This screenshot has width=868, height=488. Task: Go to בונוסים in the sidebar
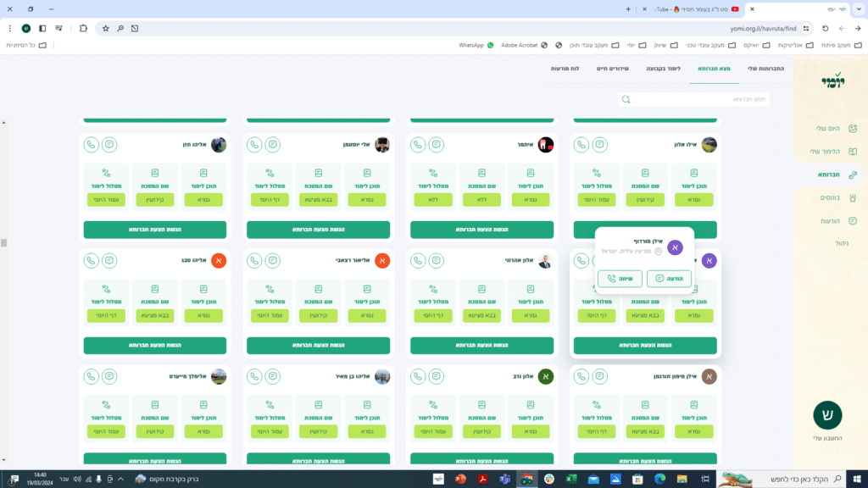point(831,197)
